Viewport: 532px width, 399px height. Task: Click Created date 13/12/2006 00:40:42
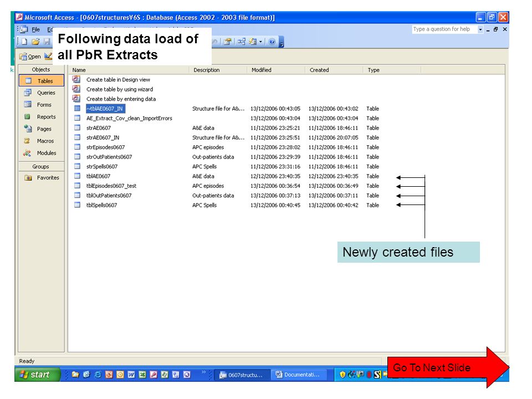333,205
